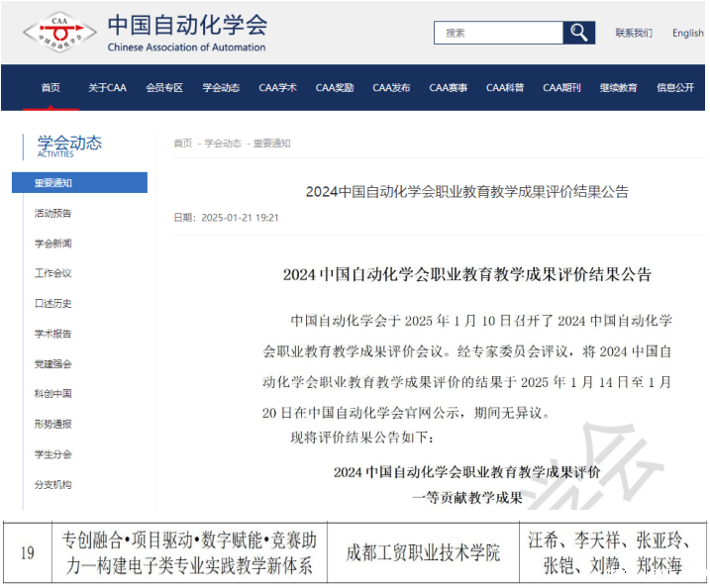This screenshot has height=588, width=710.
Task: Click table cell number 19
Action: click(27, 552)
